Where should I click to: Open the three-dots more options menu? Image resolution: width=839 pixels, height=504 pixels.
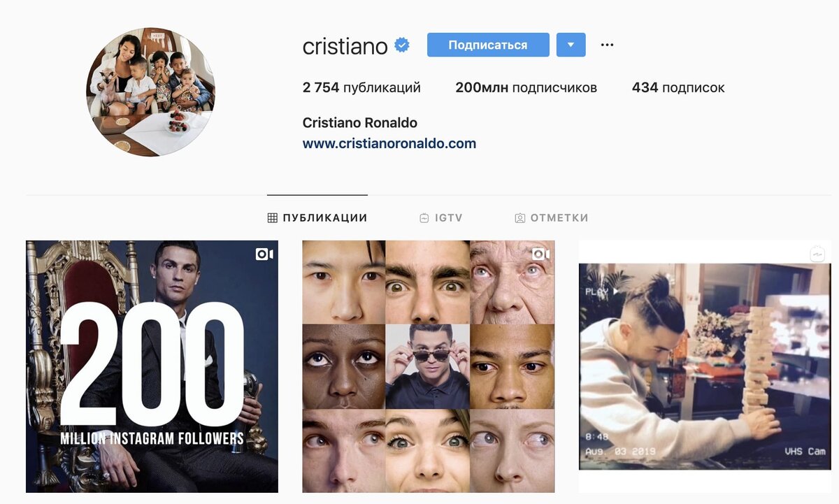tap(607, 45)
